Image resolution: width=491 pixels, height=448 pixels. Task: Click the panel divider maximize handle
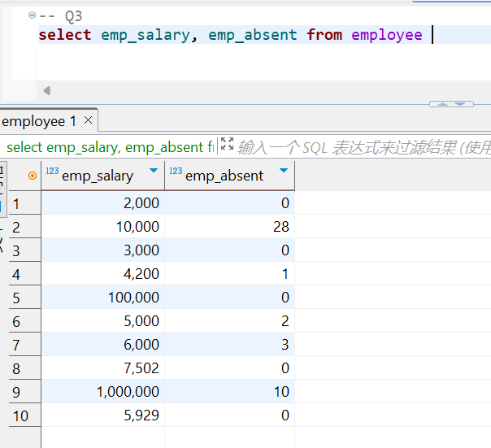click(x=450, y=104)
